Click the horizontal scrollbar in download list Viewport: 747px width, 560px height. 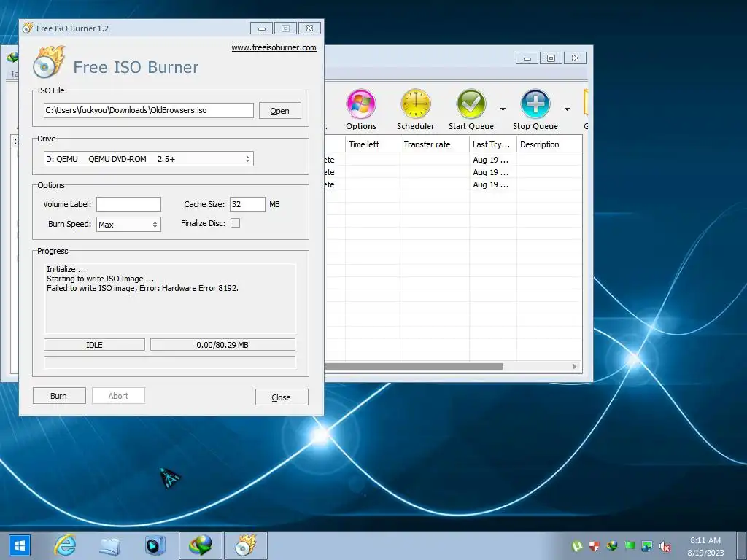click(x=414, y=366)
